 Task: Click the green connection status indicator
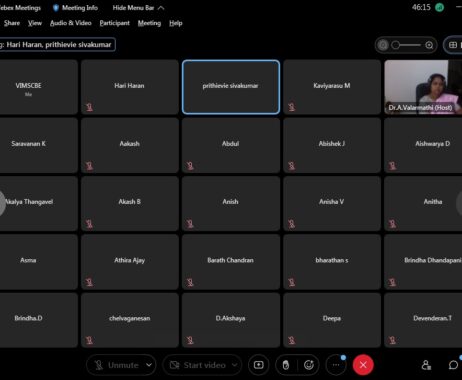point(439,7)
